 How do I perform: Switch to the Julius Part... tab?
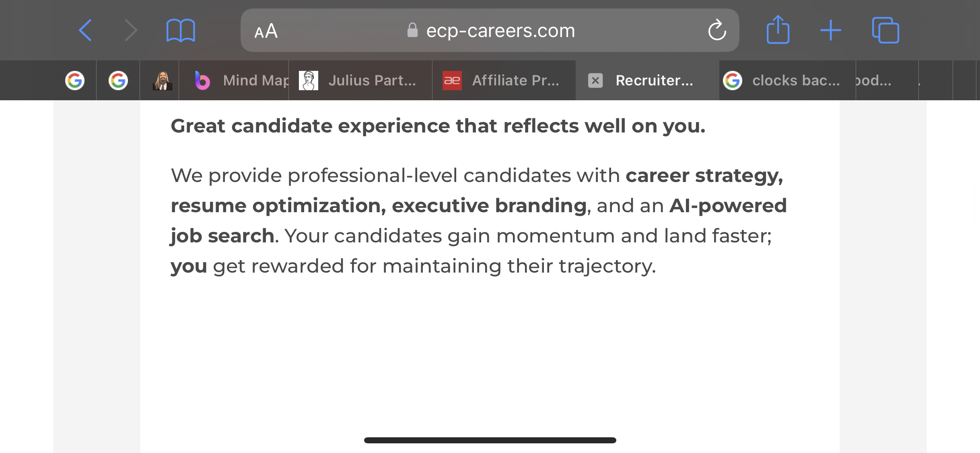pos(360,81)
